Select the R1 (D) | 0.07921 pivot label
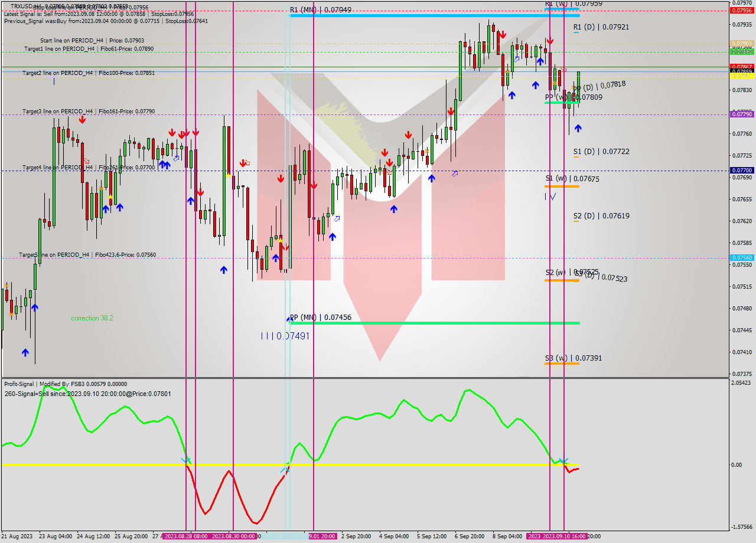Image resolution: width=756 pixels, height=543 pixels. (601, 27)
